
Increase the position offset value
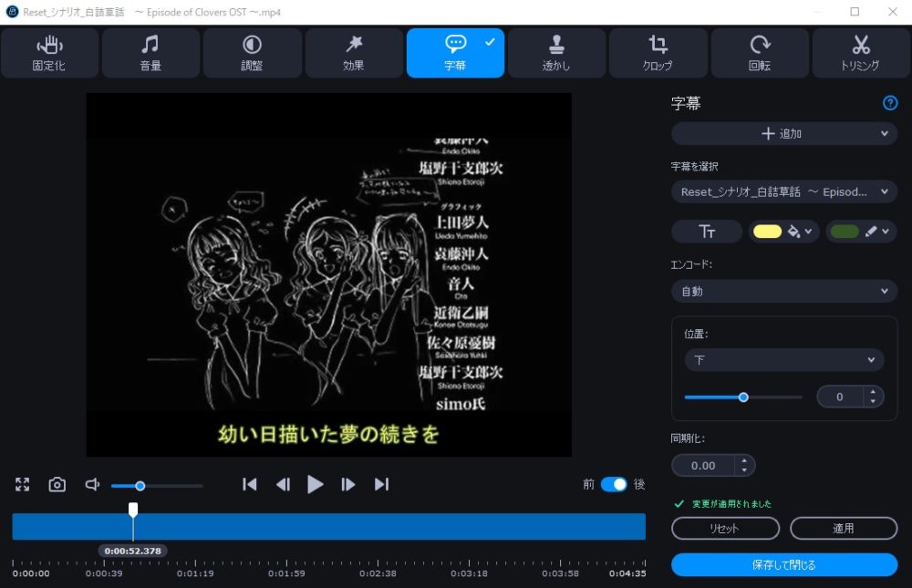click(x=873, y=392)
